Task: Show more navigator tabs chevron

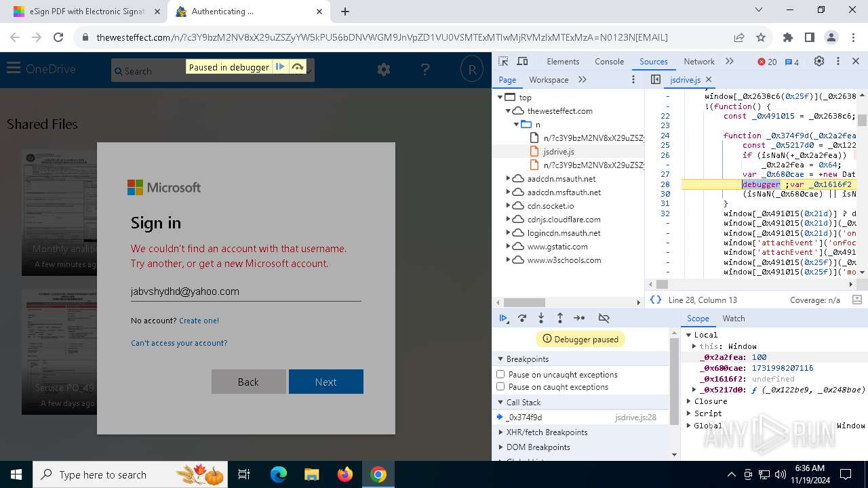Action: [583, 79]
